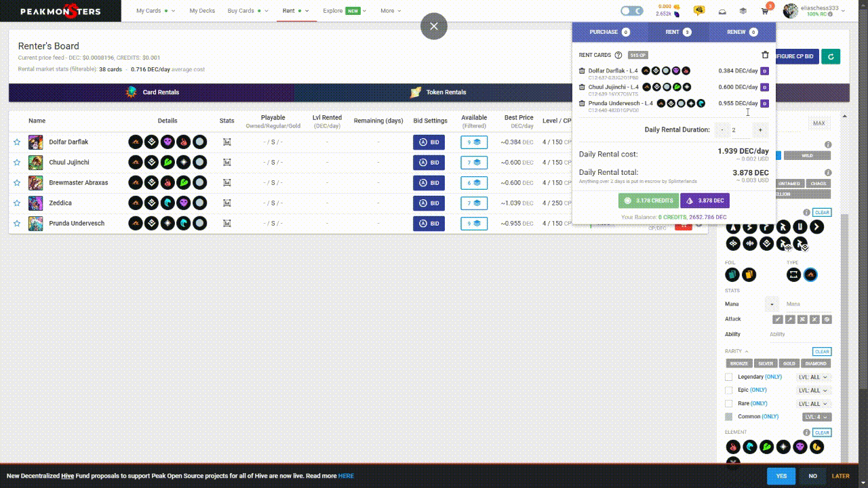
Task: Remove Prunda Undervesch from rent cart
Action: coord(582,103)
